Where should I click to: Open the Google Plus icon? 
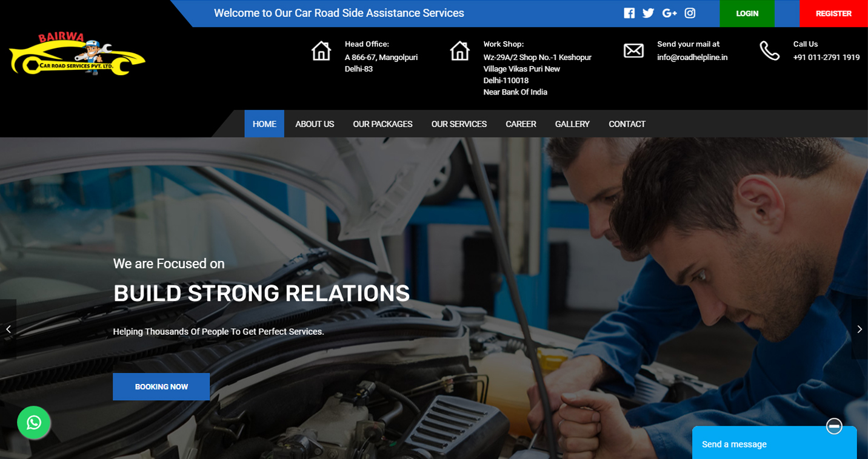669,13
